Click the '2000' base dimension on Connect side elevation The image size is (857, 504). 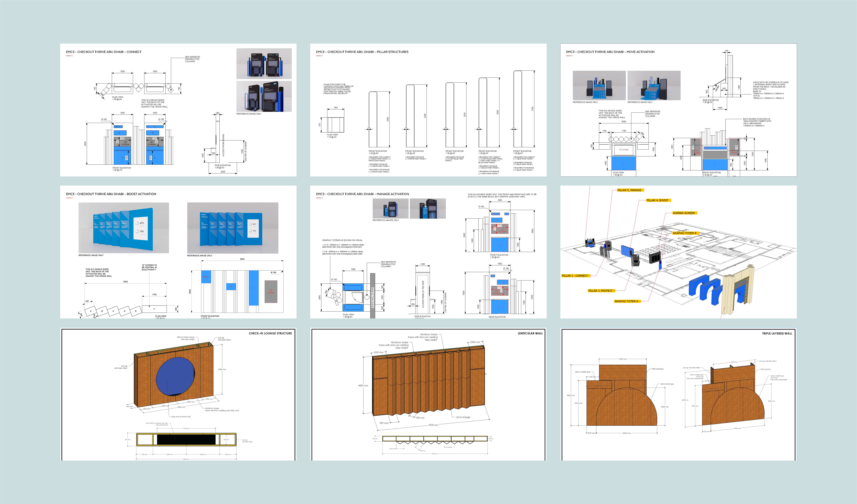click(223, 172)
